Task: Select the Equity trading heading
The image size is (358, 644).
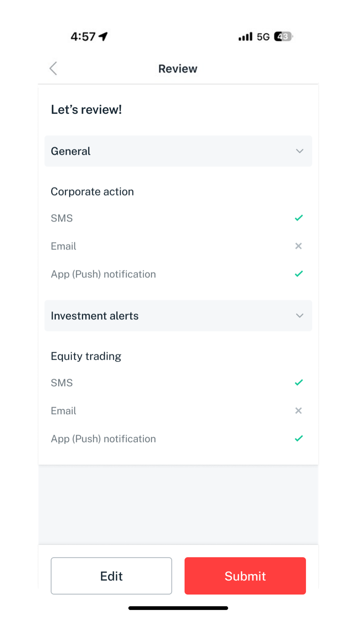Action: point(86,356)
